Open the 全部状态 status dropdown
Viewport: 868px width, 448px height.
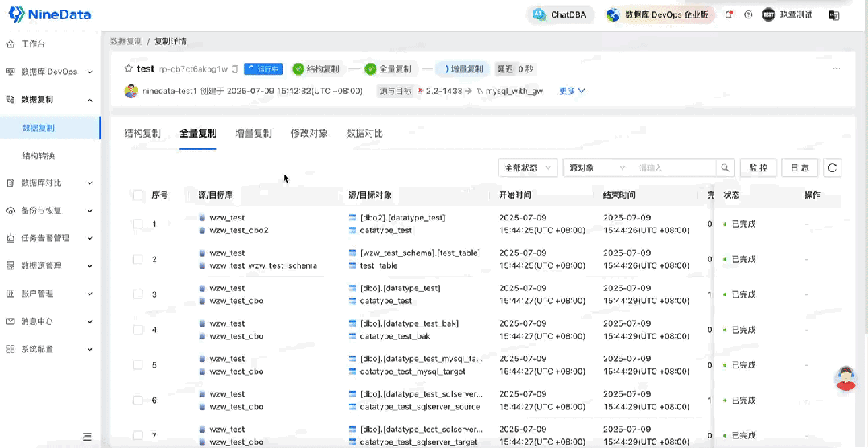(x=528, y=168)
